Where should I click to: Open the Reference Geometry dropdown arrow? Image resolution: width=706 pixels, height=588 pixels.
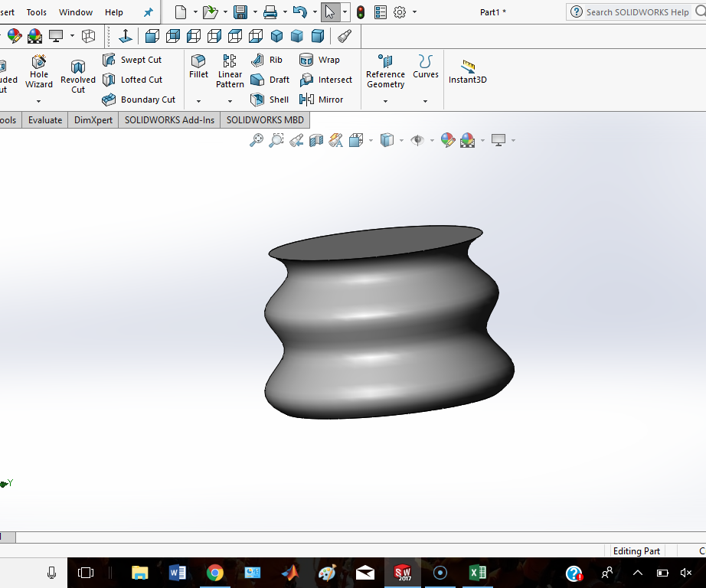[x=385, y=101]
